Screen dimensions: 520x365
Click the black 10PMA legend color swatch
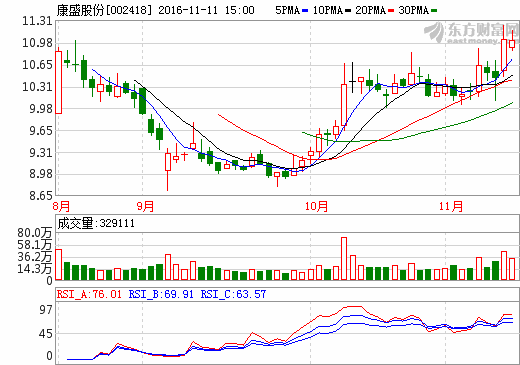348,11
